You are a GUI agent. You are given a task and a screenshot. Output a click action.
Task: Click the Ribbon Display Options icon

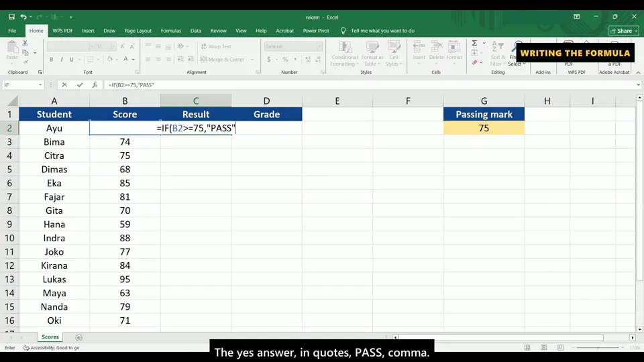tap(577, 17)
